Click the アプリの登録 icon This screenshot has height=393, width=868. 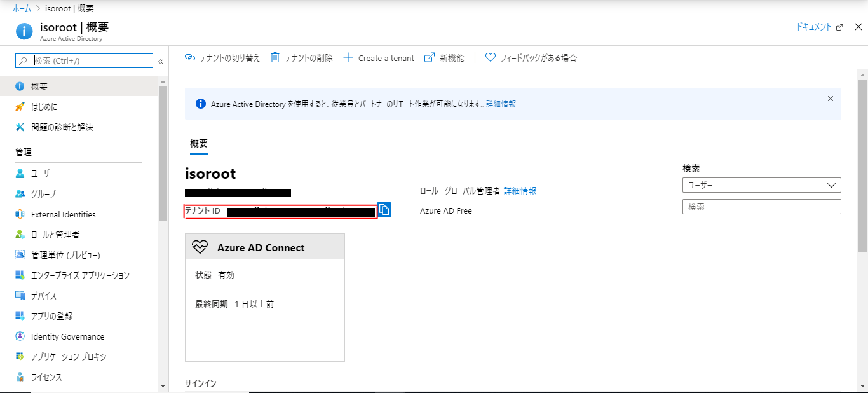[x=20, y=316]
